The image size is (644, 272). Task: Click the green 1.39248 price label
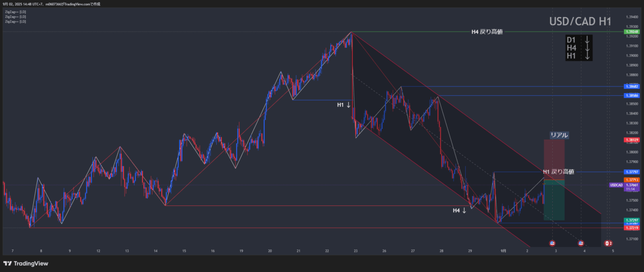tap(631, 32)
